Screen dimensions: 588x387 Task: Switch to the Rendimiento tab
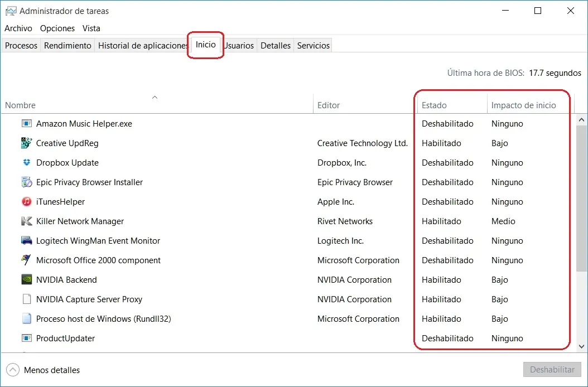(68, 45)
